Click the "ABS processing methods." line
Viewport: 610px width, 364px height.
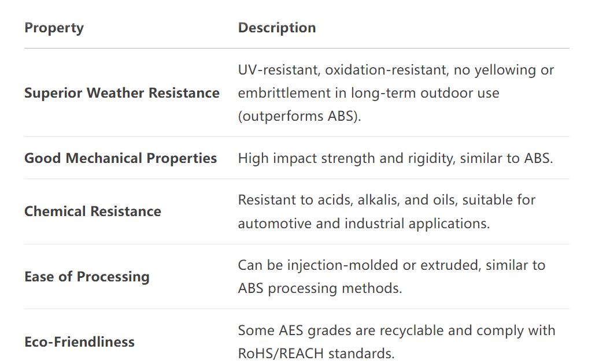click(x=319, y=288)
